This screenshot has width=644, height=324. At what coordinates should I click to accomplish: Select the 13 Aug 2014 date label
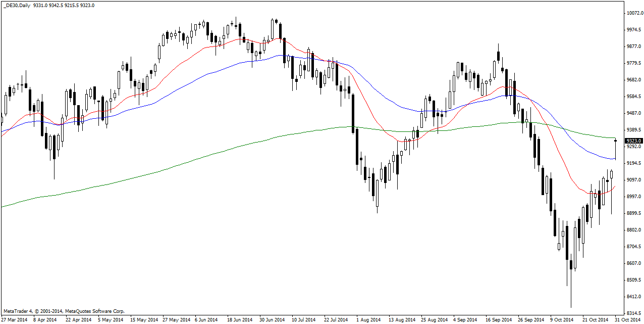pos(401,320)
